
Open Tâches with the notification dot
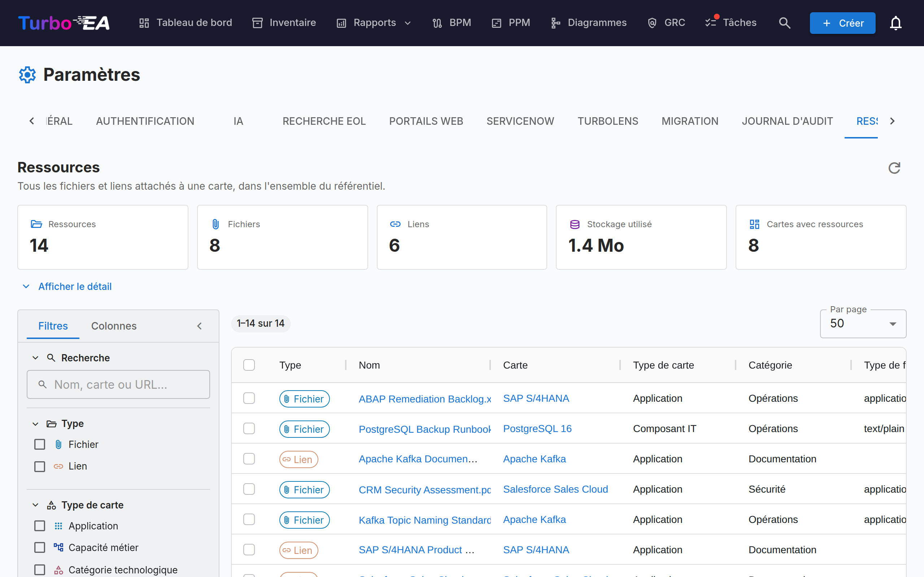pos(731,22)
